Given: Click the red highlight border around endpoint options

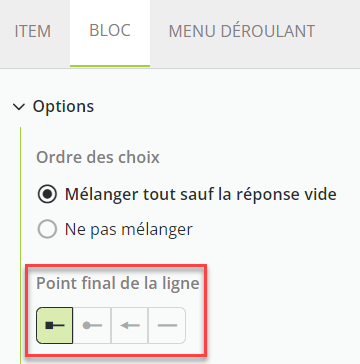Looking at the screenshot, I should (116, 265).
